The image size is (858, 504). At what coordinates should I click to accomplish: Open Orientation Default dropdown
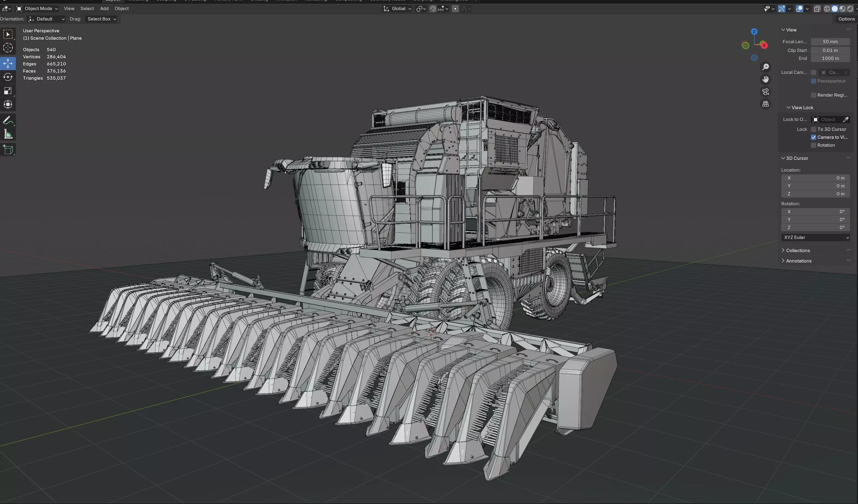click(47, 19)
